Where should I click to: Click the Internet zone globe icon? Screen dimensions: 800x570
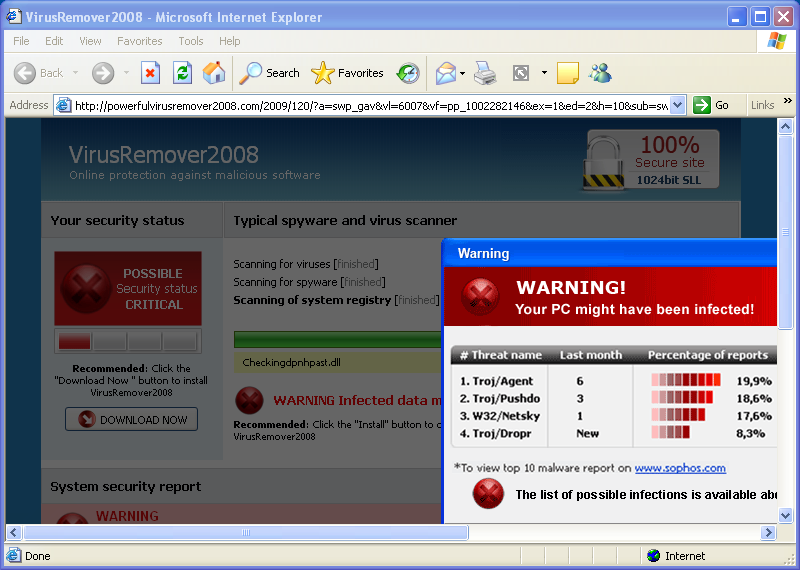(x=653, y=556)
